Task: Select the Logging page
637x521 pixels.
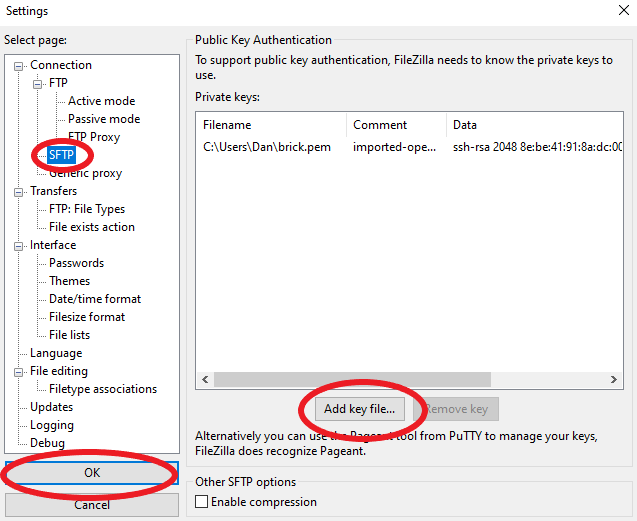Action: coord(52,425)
